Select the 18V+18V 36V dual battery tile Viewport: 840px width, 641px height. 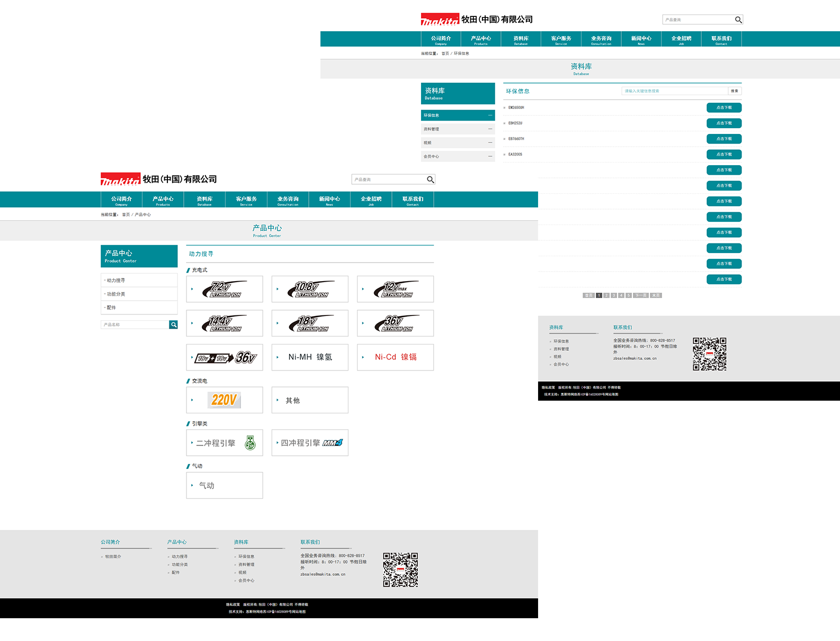pyautogui.click(x=225, y=358)
